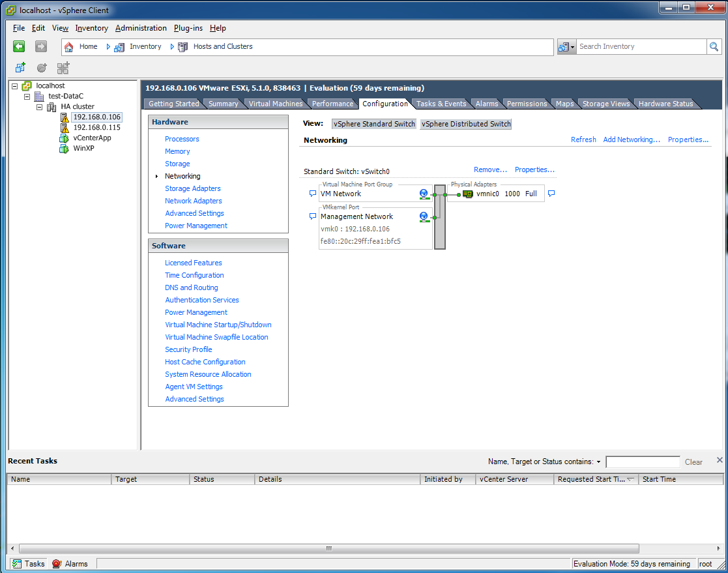Click the Alarms icon in status bar
Image resolution: width=728 pixels, height=573 pixels.
tap(57, 564)
